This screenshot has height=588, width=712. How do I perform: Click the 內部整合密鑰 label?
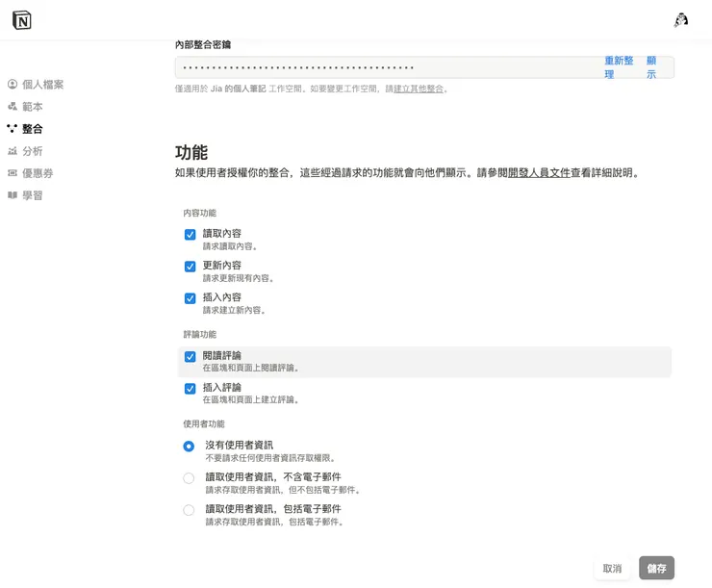click(x=203, y=44)
